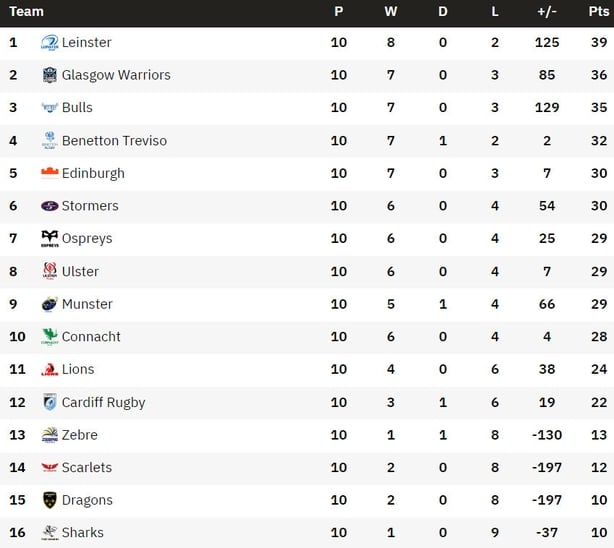Click the W wins column header
The image size is (614, 548).
point(390,11)
